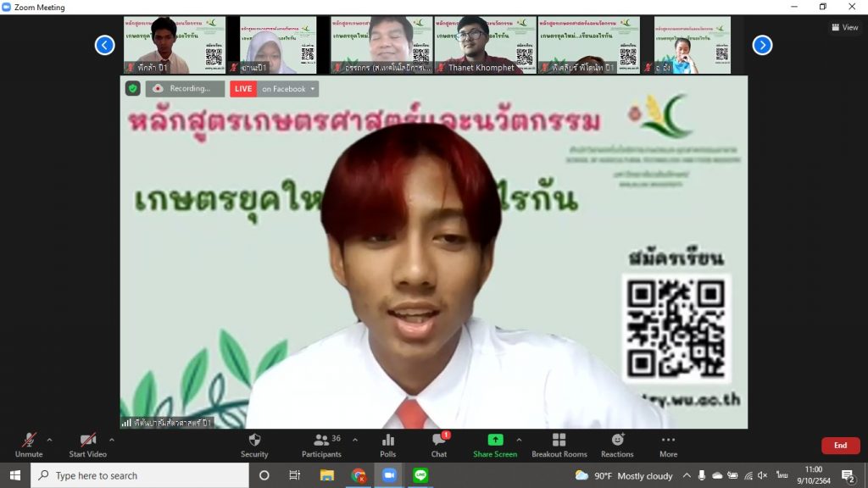Open the Security shield options
Screen dimensions: 868x488
pos(254,445)
